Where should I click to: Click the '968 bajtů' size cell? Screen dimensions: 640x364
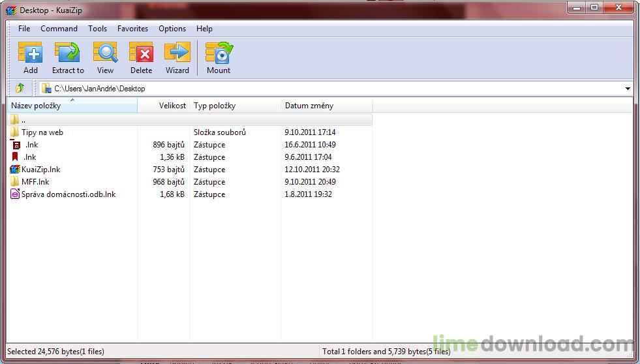tap(168, 182)
